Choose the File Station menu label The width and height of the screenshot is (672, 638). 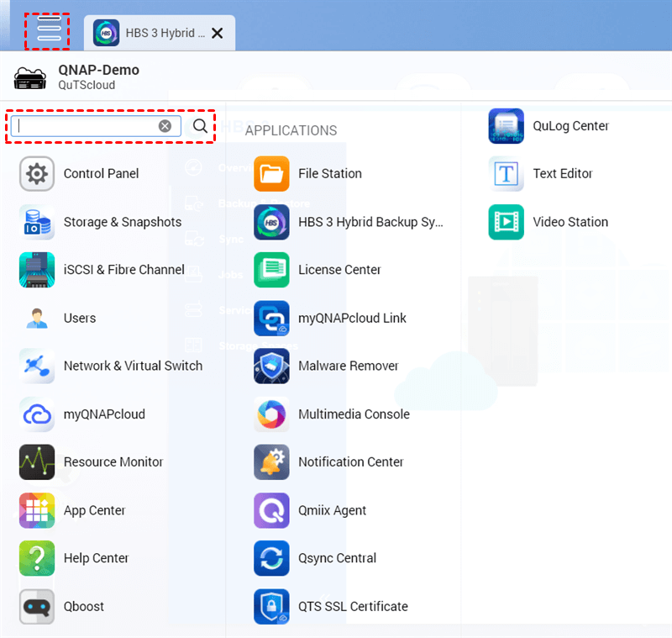click(x=330, y=174)
